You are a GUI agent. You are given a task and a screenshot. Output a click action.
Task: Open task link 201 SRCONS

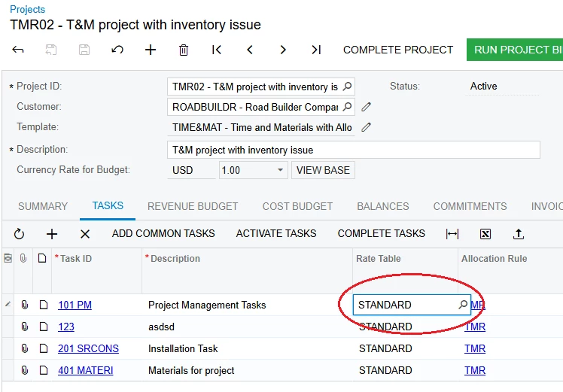(88, 348)
